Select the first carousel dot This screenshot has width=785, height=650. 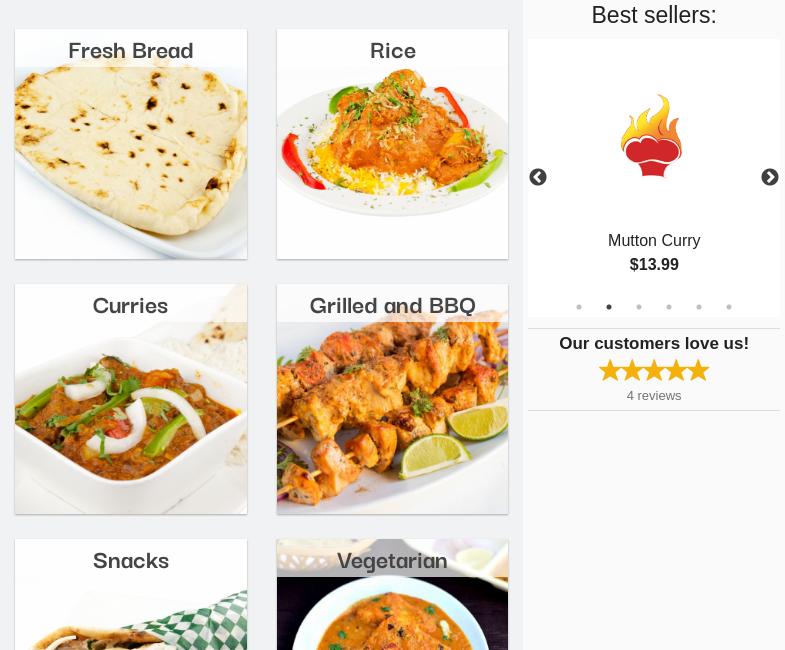(579, 307)
